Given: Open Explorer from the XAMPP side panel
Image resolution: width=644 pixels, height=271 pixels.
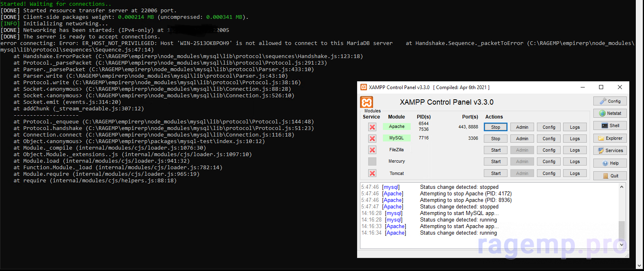Looking at the screenshot, I should (x=610, y=138).
